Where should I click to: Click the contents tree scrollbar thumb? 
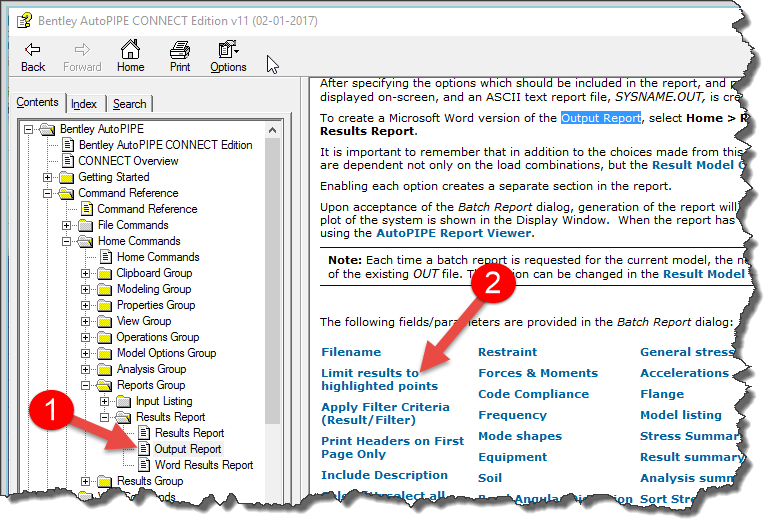point(272,281)
